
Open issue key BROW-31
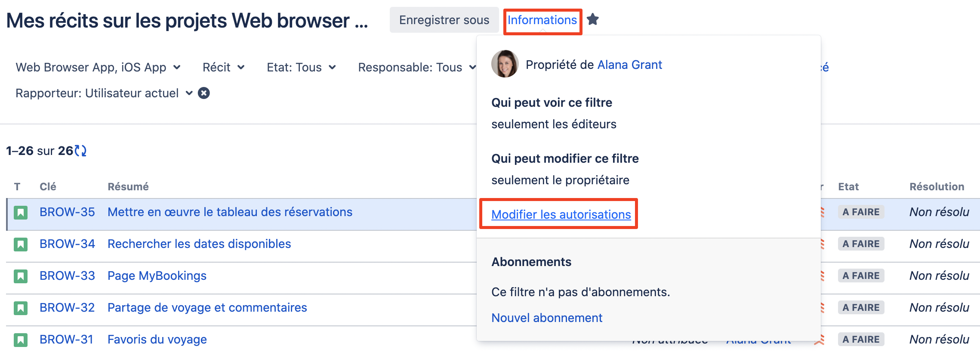pyautogui.click(x=66, y=339)
